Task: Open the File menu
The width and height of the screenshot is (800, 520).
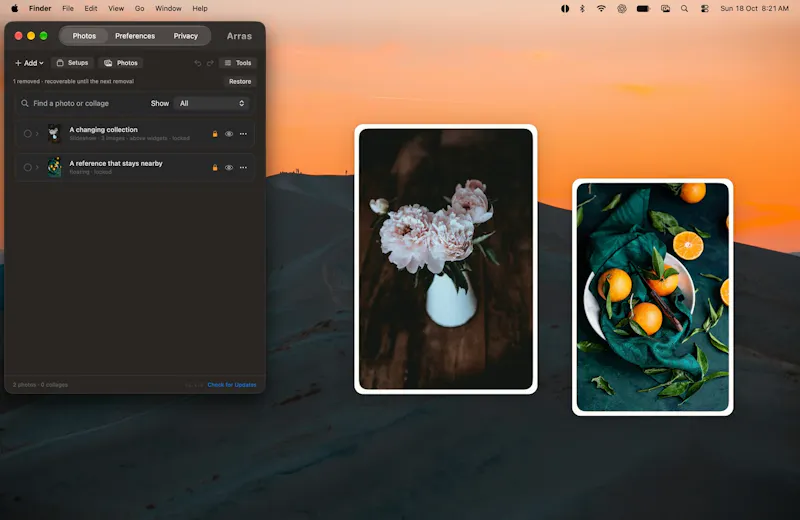Action: (68, 8)
